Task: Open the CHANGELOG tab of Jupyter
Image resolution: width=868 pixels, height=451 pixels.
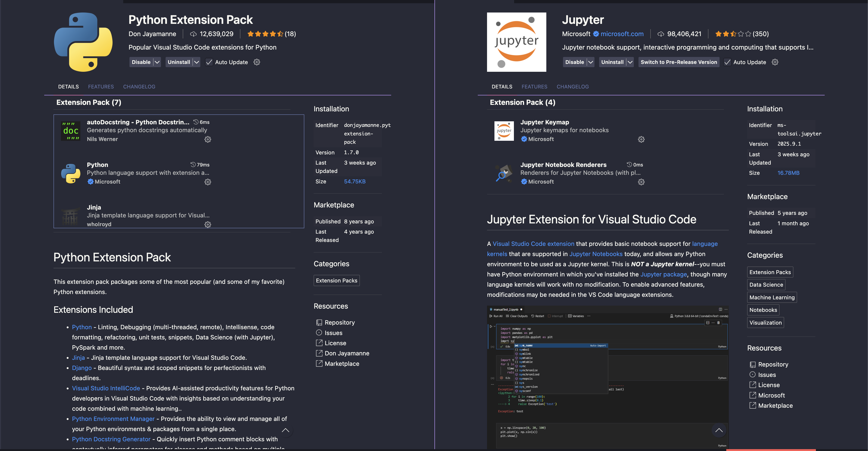Action: pos(572,87)
